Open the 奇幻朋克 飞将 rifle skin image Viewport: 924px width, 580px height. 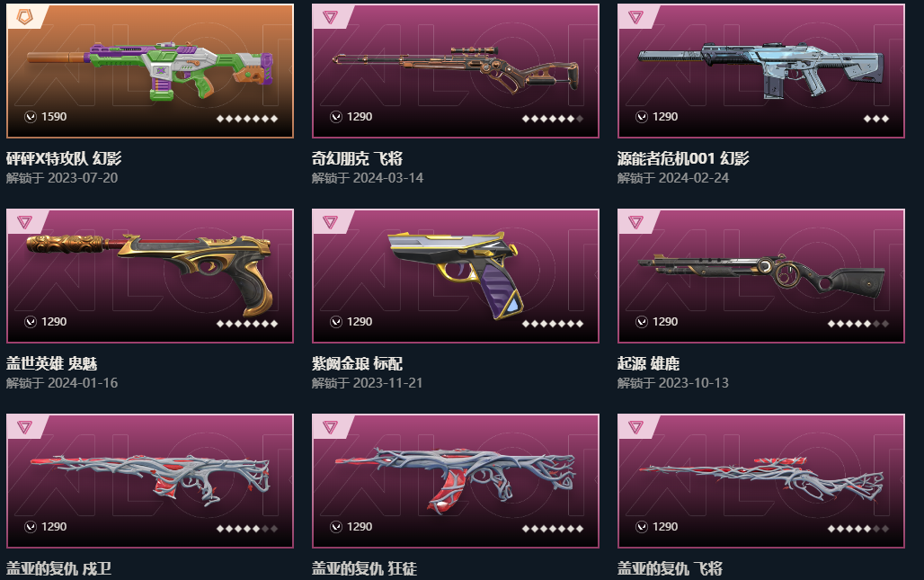455,69
